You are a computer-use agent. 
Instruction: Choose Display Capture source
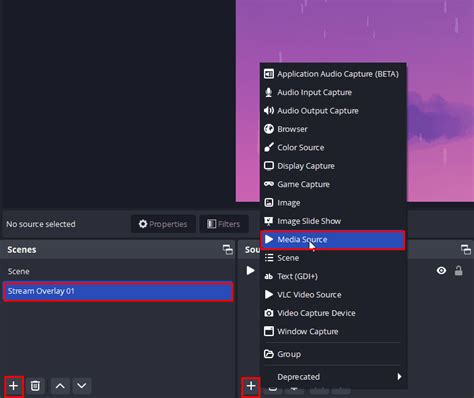[333, 166]
